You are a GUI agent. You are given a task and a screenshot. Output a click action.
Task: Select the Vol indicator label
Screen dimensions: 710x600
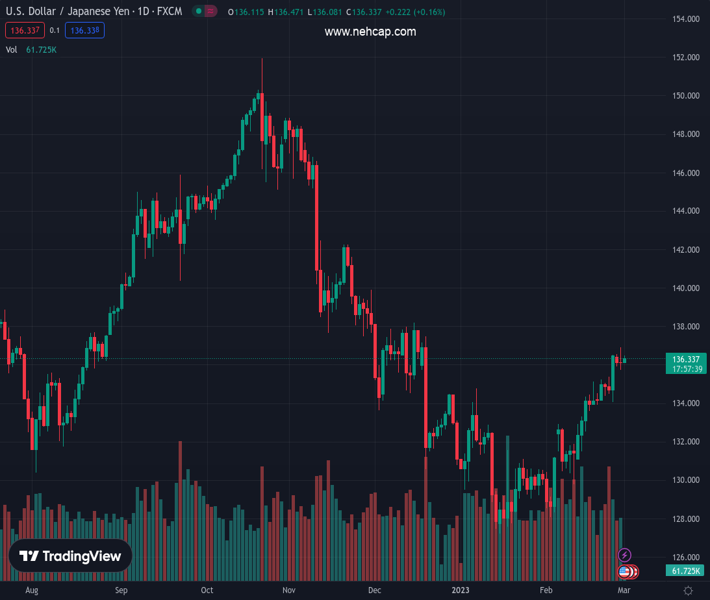click(11, 49)
